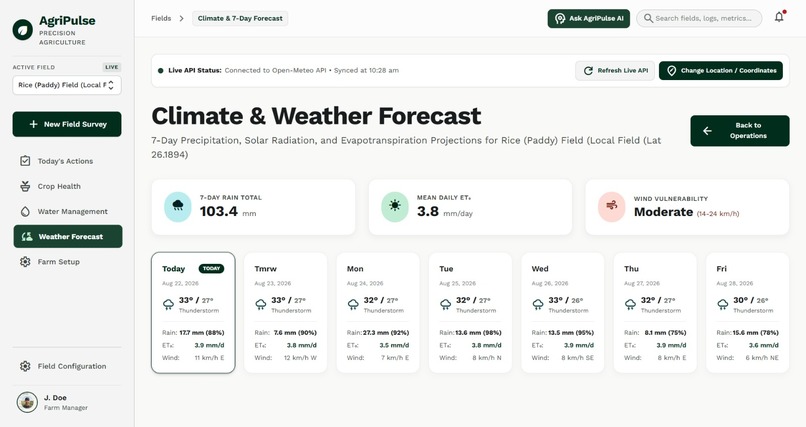Click the Ask AgriPulse AI button
This screenshot has width=806, height=427.
(589, 18)
